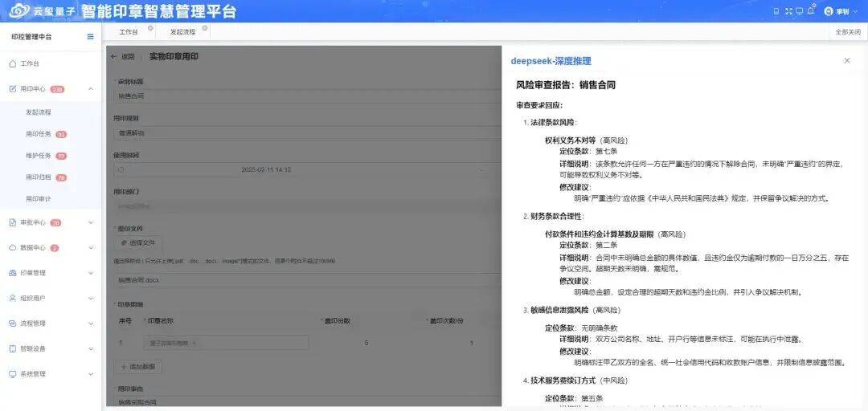Switch to the 工作台 tab
The height and width of the screenshot is (411, 868).
(x=128, y=32)
